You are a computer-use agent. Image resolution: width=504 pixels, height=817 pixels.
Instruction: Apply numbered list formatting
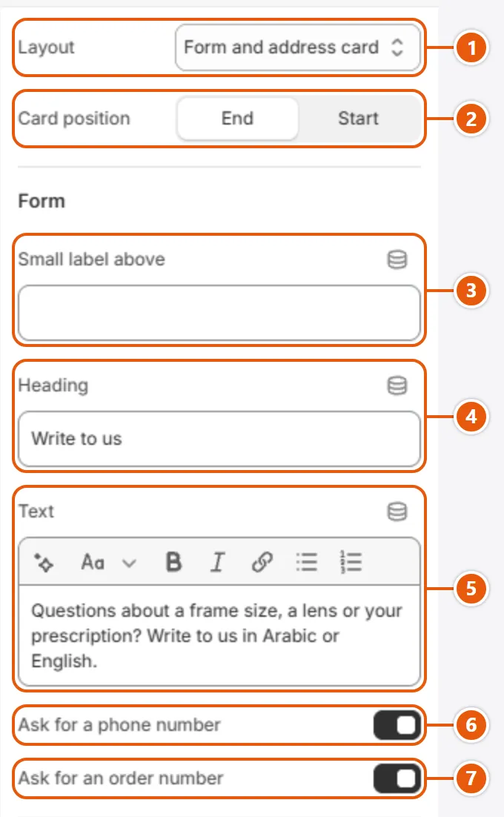click(351, 563)
